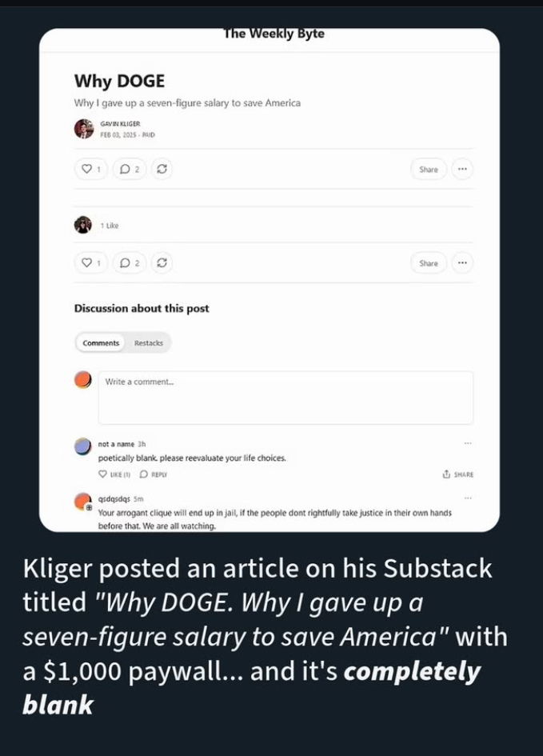
Task: Open The Weekly Byte publication title
Action: (x=274, y=34)
